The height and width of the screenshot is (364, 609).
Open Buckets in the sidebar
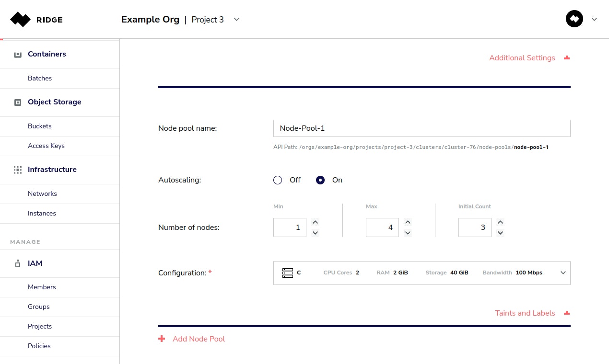pyautogui.click(x=40, y=126)
